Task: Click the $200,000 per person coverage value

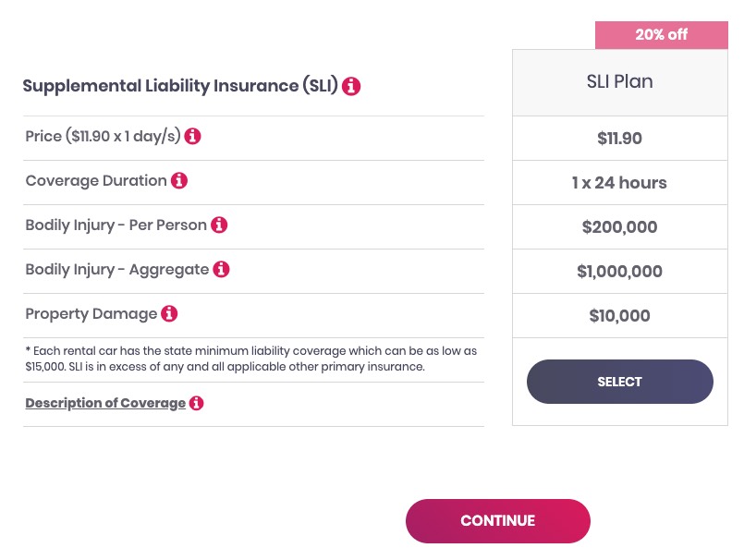Action: click(x=619, y=227)
